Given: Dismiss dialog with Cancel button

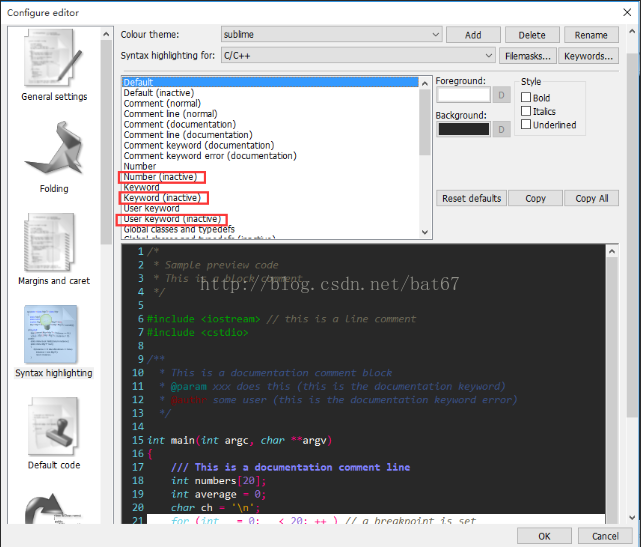Looking at the screenshot, I should click(605, 536).
